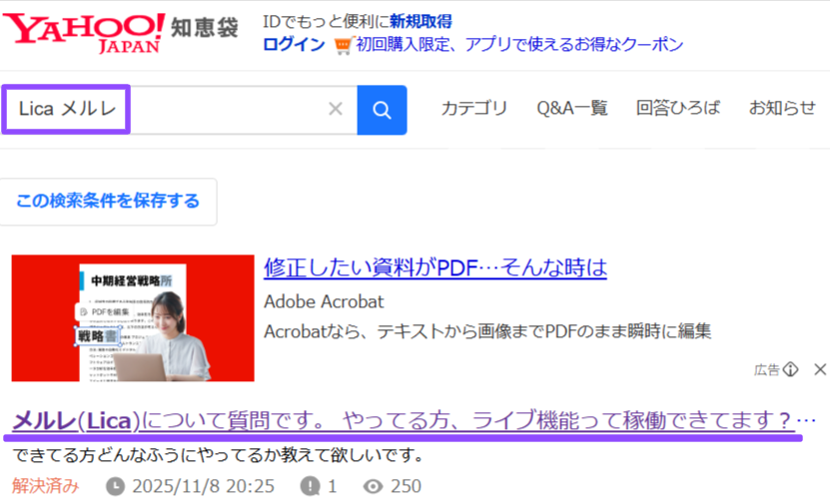The height and width of the screenshot is (504, 830).
Task: Clear the search box with the X icon
Action: [336, 109]
